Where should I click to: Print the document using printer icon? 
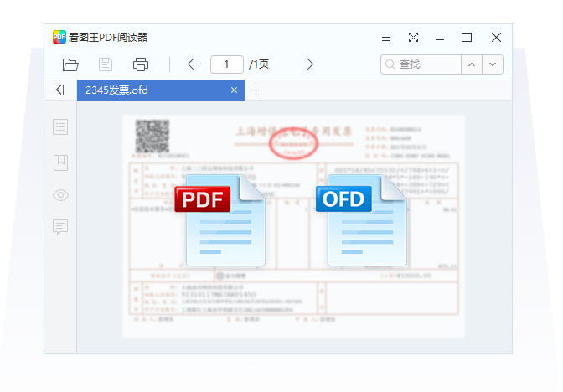tap(141, 64)
